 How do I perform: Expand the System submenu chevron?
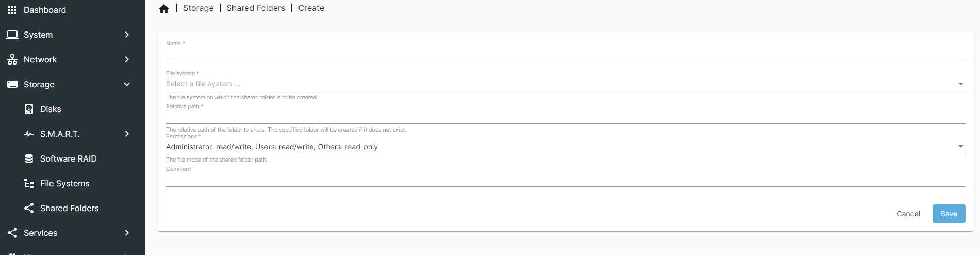(x=127, y=35)
